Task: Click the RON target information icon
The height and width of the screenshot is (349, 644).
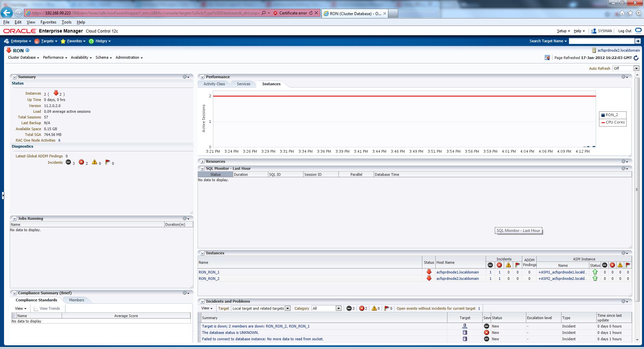Action: pyautogui.click(x=28, y=50)
